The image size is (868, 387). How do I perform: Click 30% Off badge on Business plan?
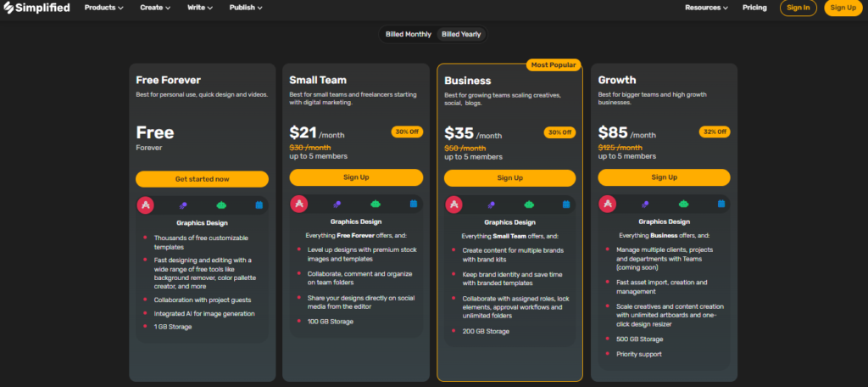(x=559, y=132)
